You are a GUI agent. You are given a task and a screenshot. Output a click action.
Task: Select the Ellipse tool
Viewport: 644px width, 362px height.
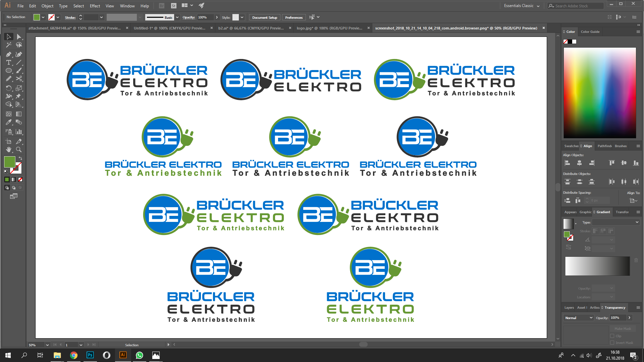point(9,71)
